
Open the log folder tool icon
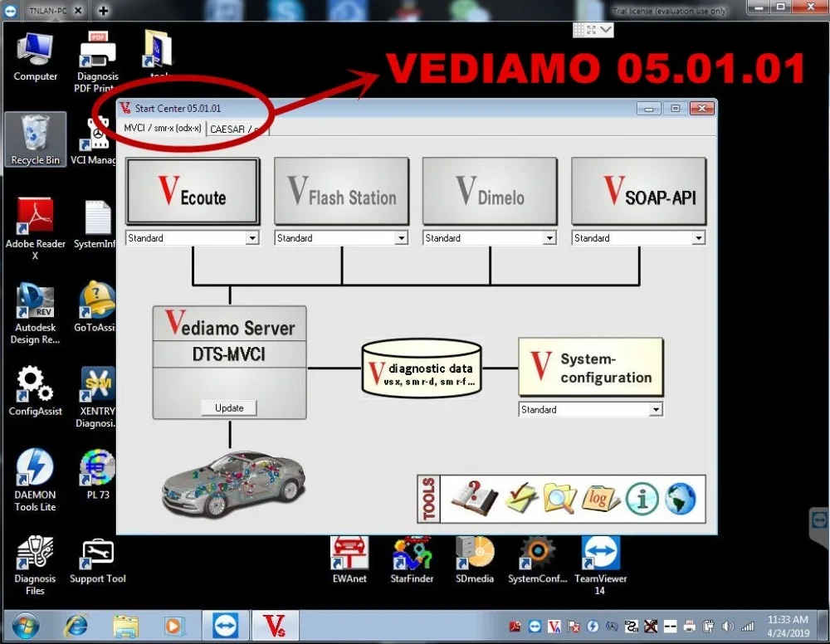click(x=601, y=499)
